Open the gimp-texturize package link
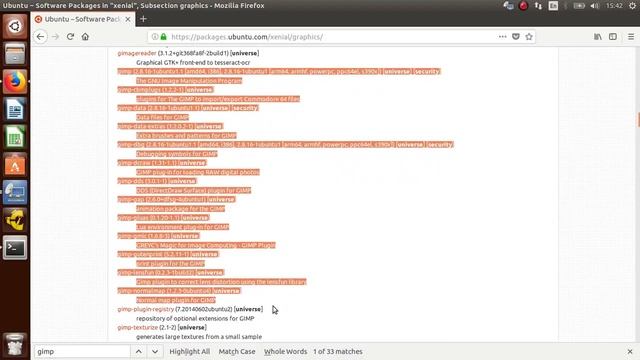This screenshot has width=640, height=360. (x=138, y=327)
